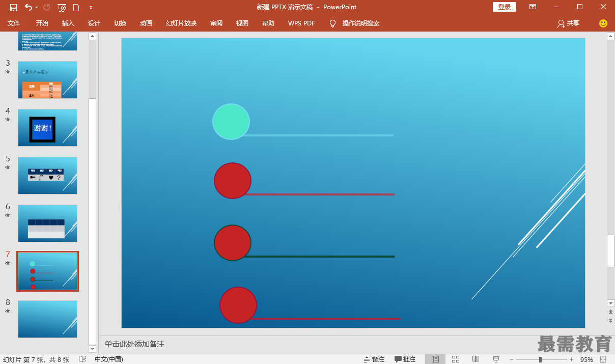Screen dimensions: 615x364
Task: Click slide count 幻灯片 第 7 张 status
Action: tap(37, 359)
